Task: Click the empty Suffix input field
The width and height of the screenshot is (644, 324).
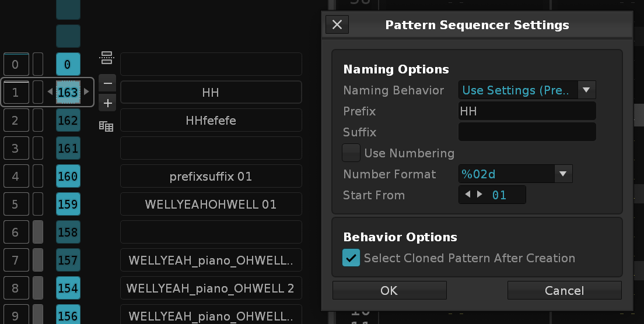Action: pyautogui.click(x=527, y=132)
